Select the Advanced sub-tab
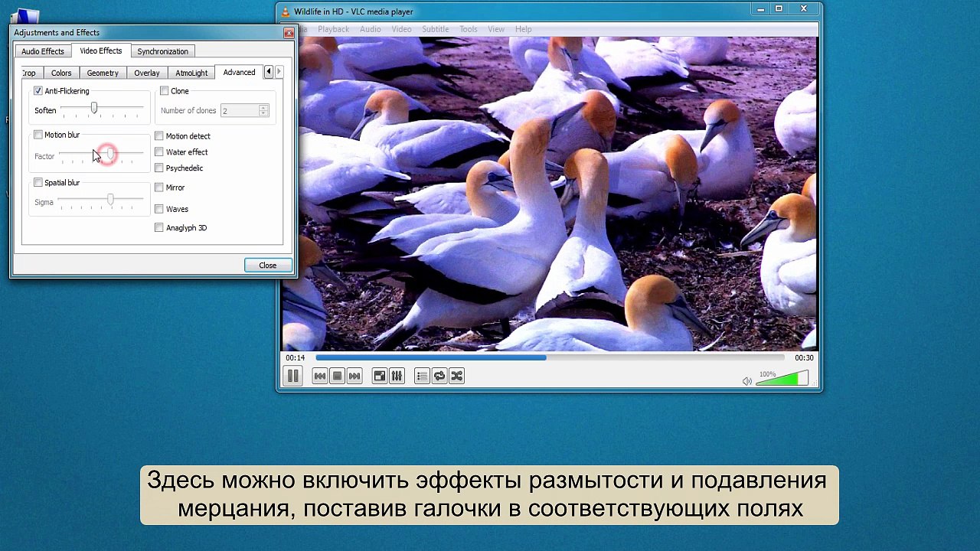This screenshot has height=551, width=980. coord(239,72)
